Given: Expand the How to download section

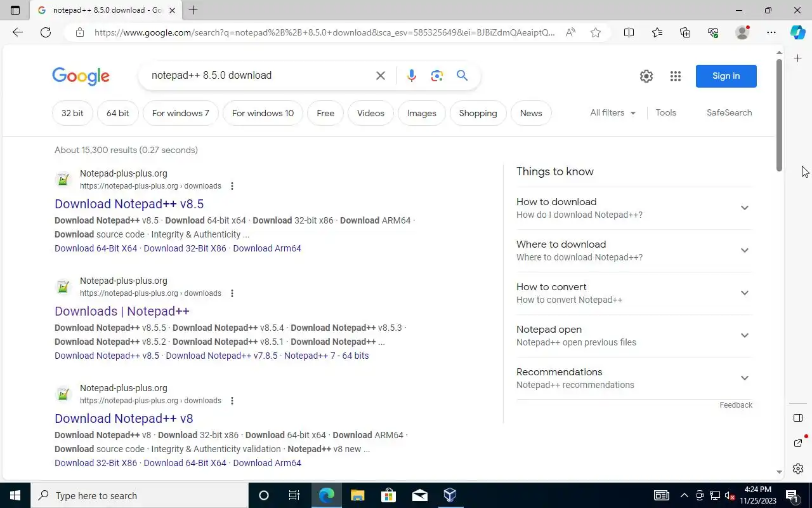Looking at the screenshot, I should (x=634, y=208).
